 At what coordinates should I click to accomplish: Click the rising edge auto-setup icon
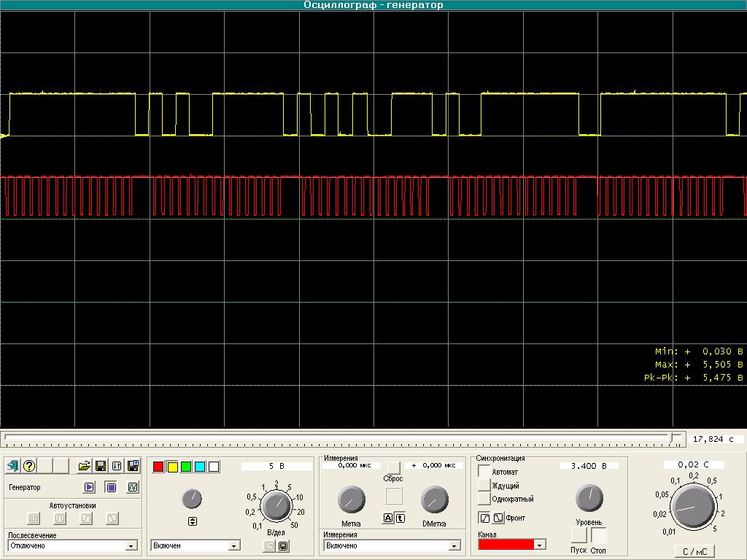click(x=86, y=518)
